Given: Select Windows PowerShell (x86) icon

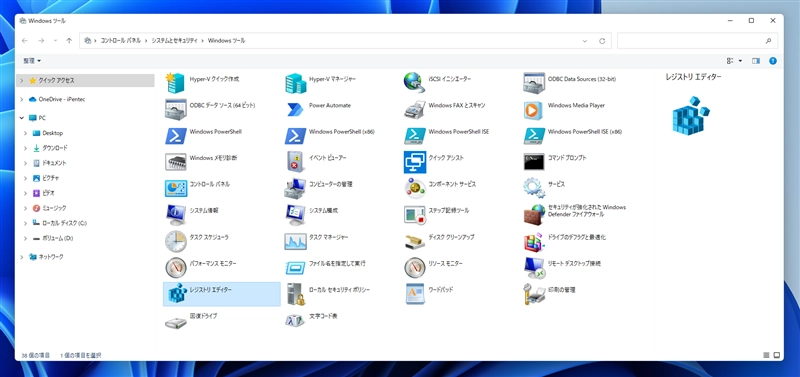Looking at the screenshot, I should click(295, 136).
